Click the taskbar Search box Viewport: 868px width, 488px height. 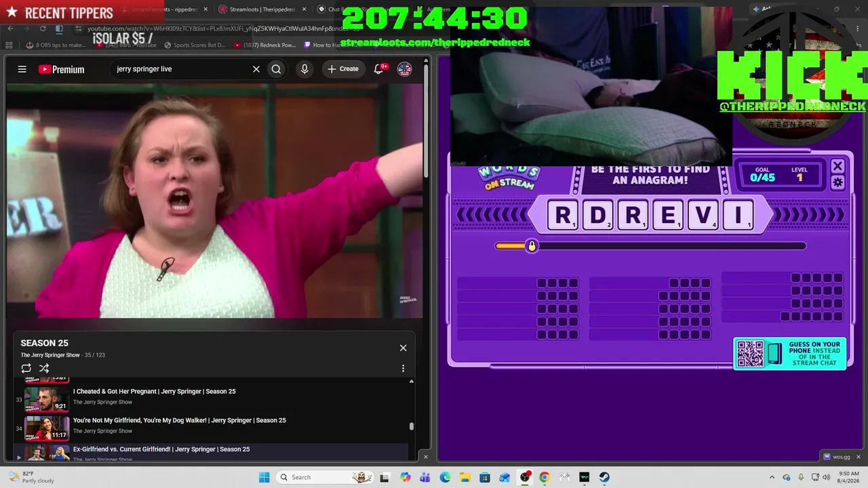click(324, 477)
